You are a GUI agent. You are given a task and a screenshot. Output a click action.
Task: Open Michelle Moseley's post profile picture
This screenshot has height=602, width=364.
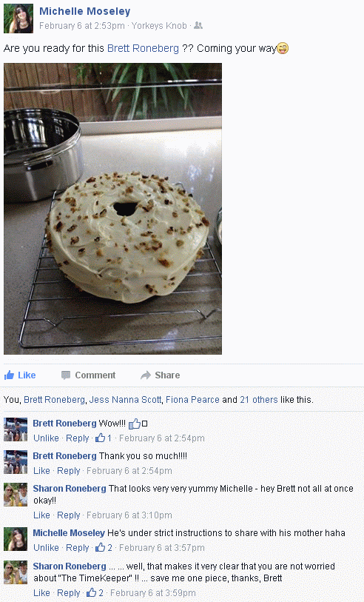click(x=18, y=19)
